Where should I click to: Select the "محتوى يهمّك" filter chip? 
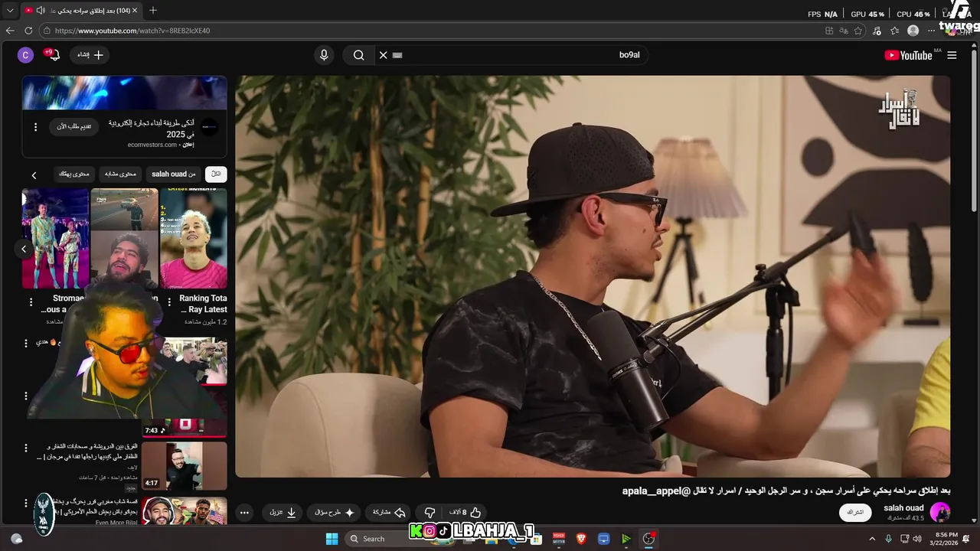pos(74,174)
